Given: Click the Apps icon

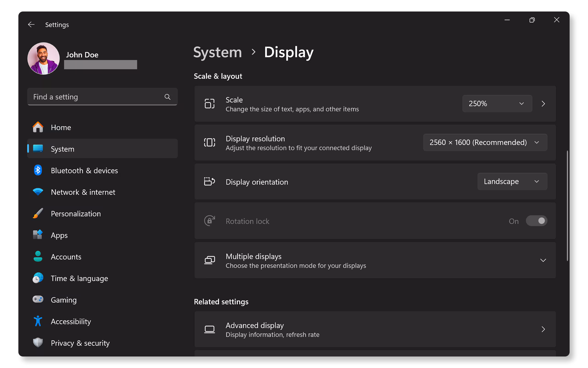Looking at the screenshot, I should [x=38, y=235].
